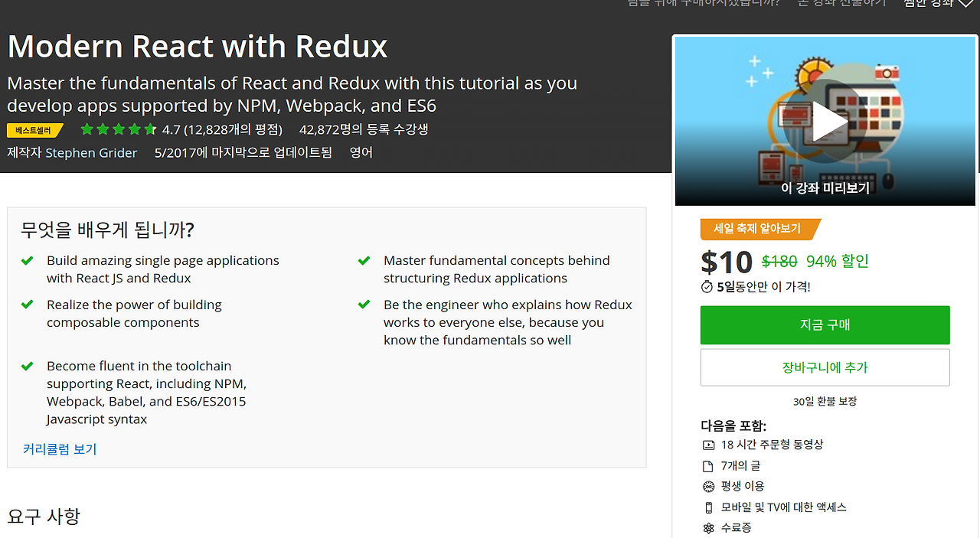Click the Modern React with Redux title
Screen dimensions: 980x538
[198, 47]
